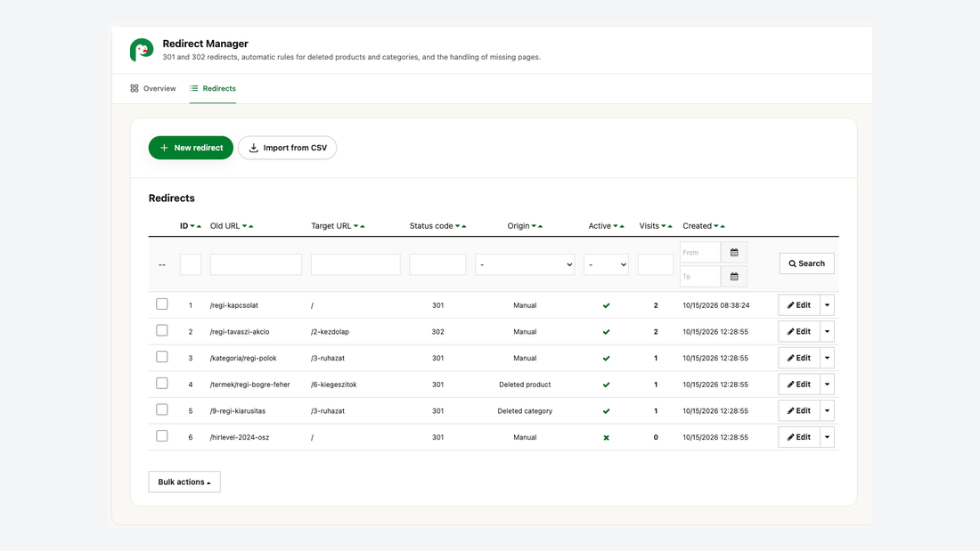Focus the Visits filter field
Image resolution: width=980 pixels, height=551 pixels.
(655, 264)
